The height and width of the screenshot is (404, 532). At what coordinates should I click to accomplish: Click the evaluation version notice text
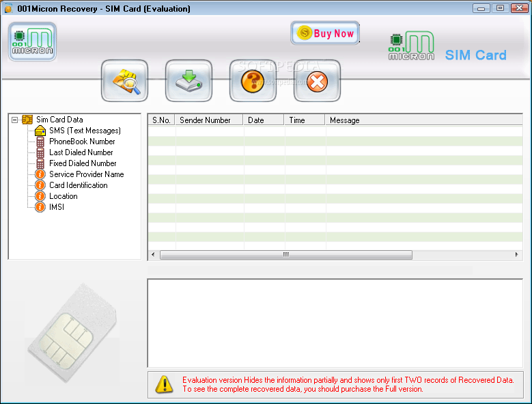pyautogui.click(x=348, y=385)
